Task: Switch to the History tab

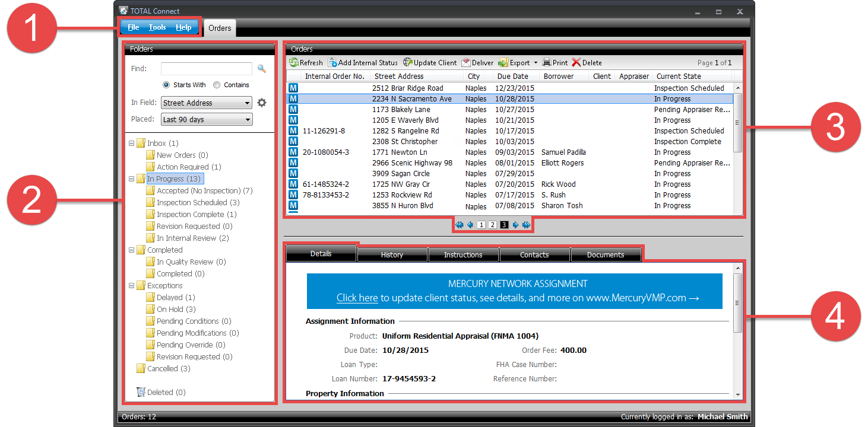Action: 392,254
